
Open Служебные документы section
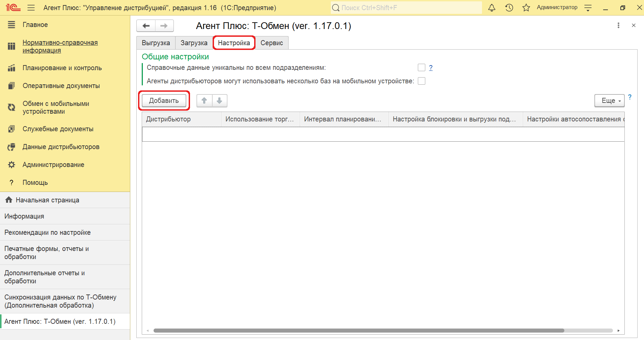coord(58,129)
